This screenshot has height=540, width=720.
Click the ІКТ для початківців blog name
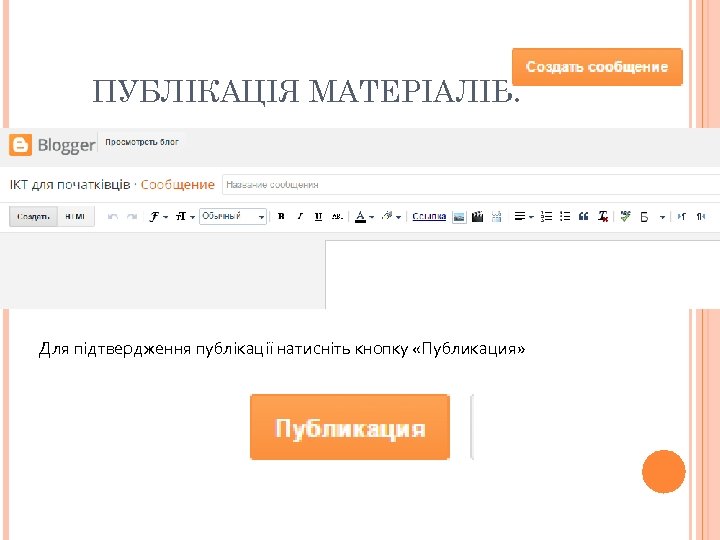click(70, 185)
